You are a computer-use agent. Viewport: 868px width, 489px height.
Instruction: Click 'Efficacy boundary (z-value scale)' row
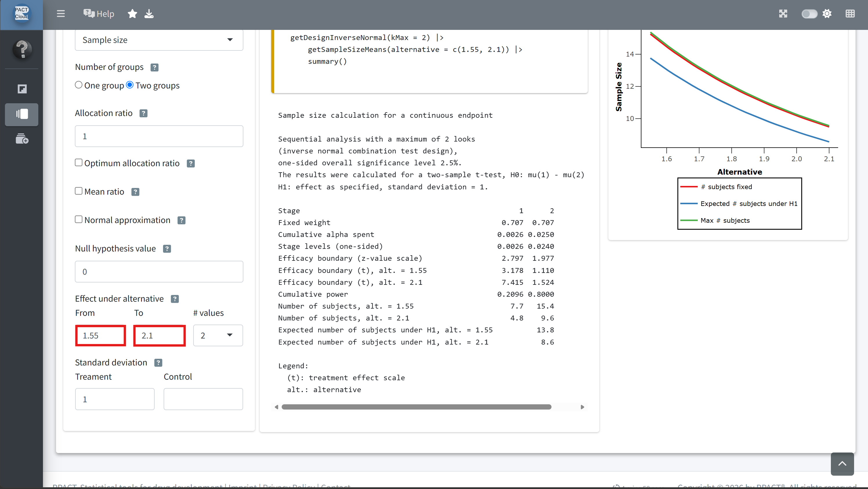click(416, 258)
